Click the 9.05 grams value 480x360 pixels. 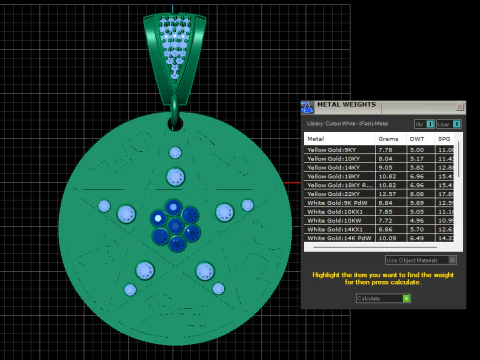point(385,168)
